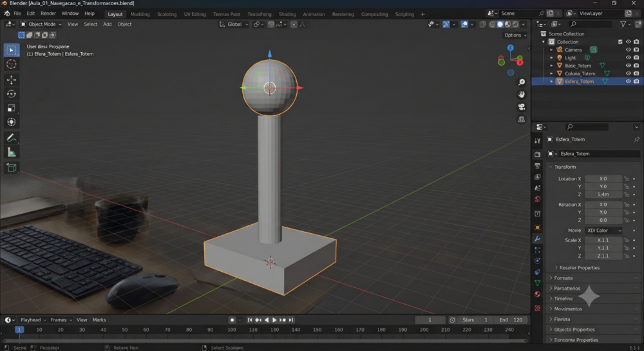Image resolution: width=644 pixels, height=351 pixels.
Task: Open the Render properties tab icon
Action: (x=538, y=155)
